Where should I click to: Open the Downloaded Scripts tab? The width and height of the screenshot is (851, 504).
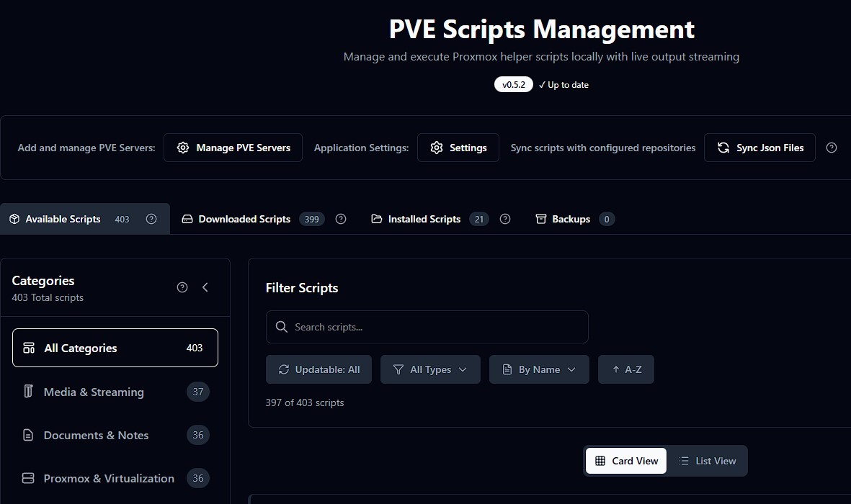[x=245, y=219]
